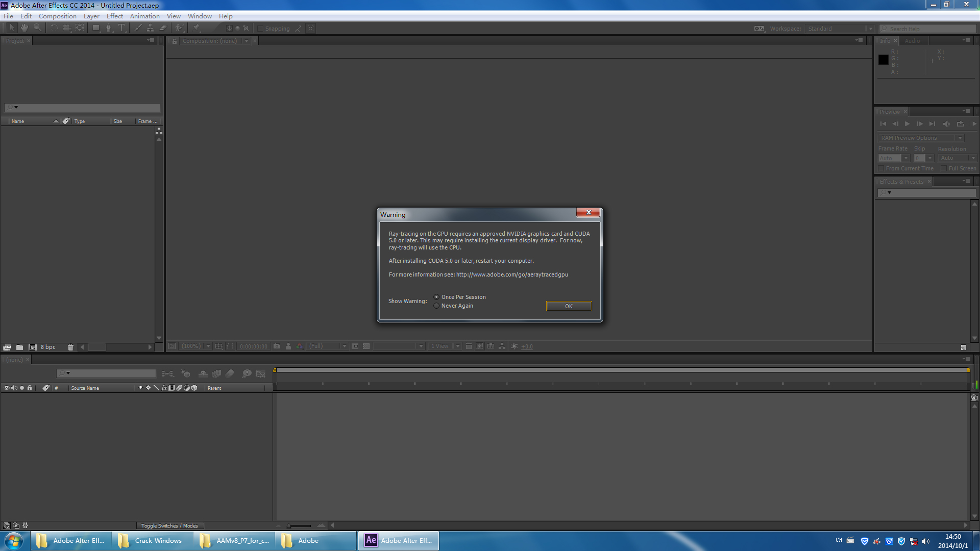Toggle region of interest in viewer

pos(230,346)
